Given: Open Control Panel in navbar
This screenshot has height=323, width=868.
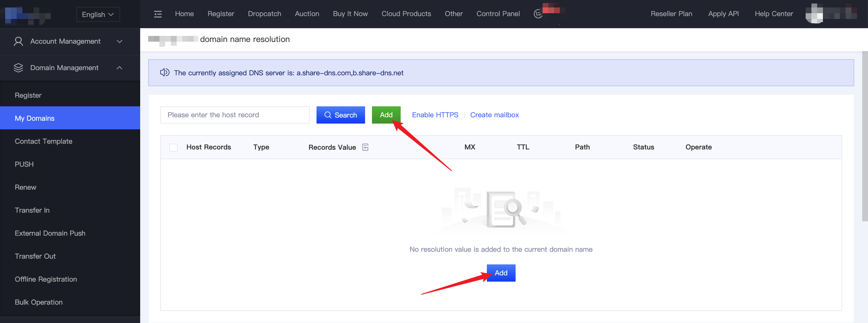Looking at the screenshot, I should 498,14.
